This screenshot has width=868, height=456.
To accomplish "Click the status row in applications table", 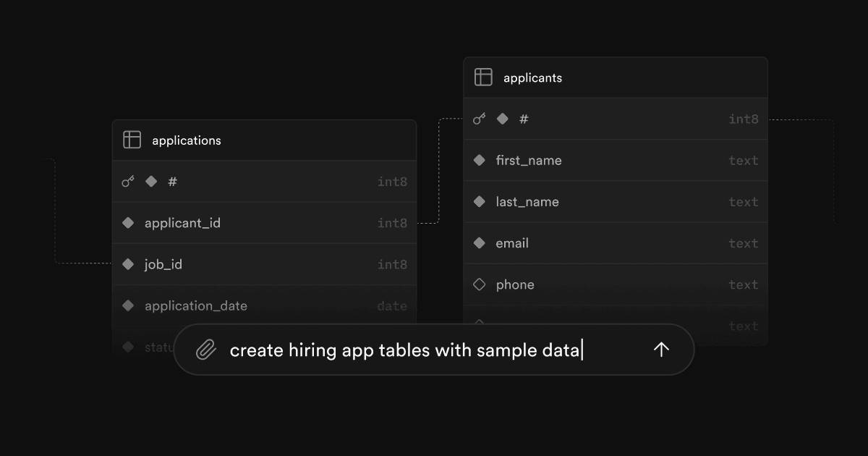I will (159, 347).
